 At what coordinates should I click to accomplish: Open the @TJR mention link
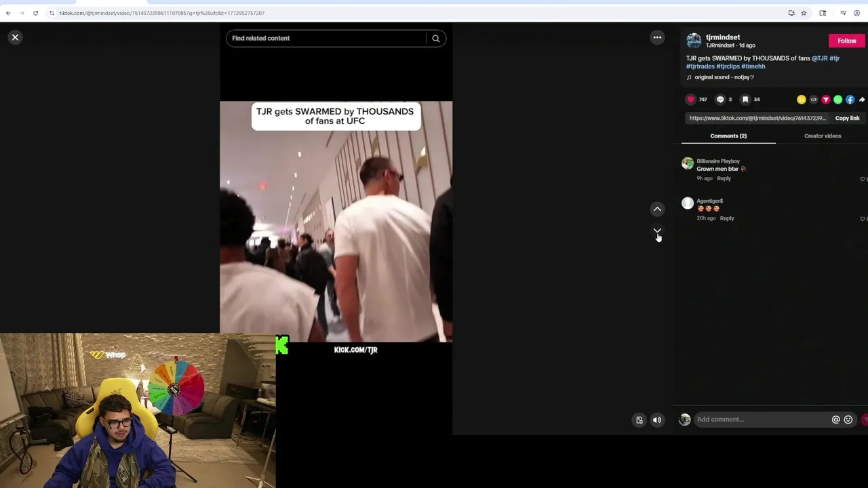pyautogui.click(x=819, y=58)
